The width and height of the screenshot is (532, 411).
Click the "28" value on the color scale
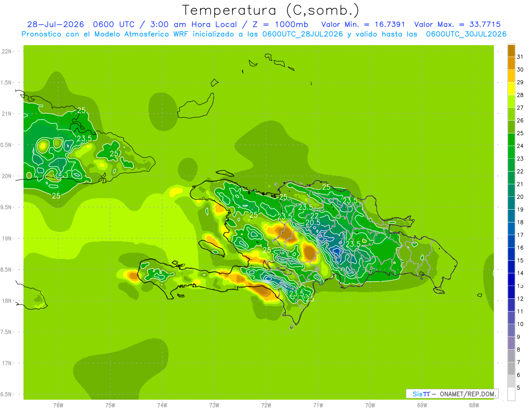(x=520, y=95)
